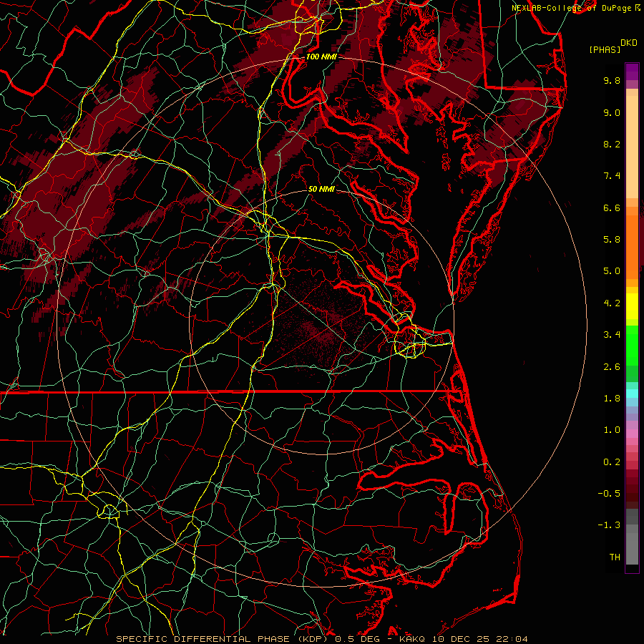Click the 0.2 value on the color scale
The image size is (644, 644).
coord(612,462)
